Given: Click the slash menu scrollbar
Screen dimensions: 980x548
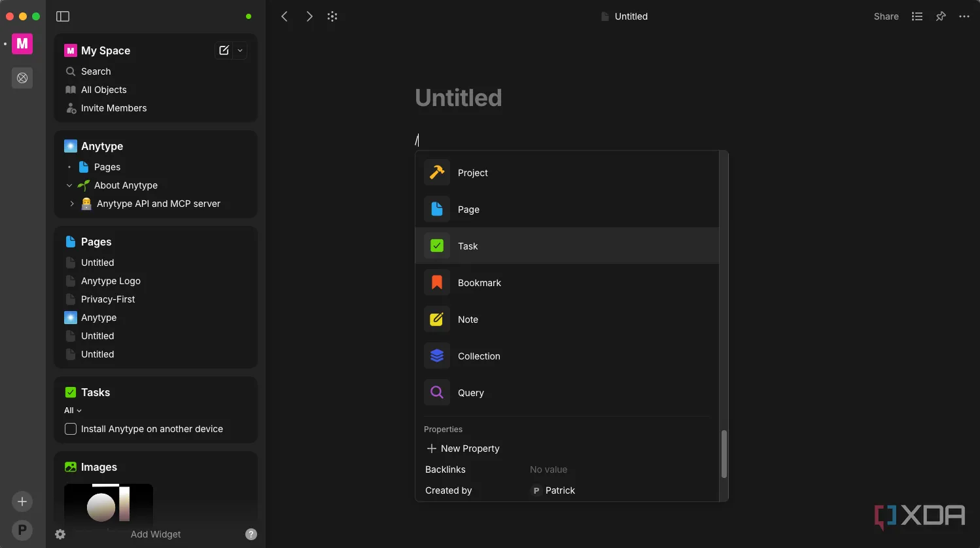Looking at the screenshot, I should click(x=724, y=454).
